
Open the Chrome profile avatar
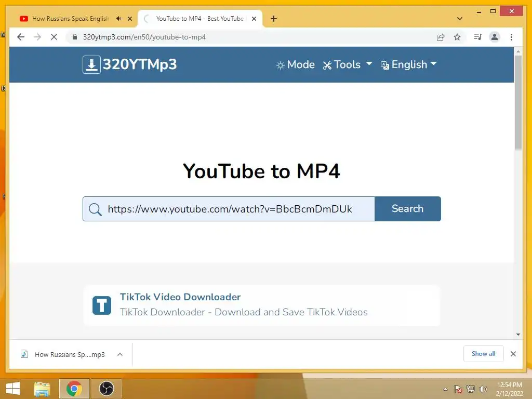point(495,37)
